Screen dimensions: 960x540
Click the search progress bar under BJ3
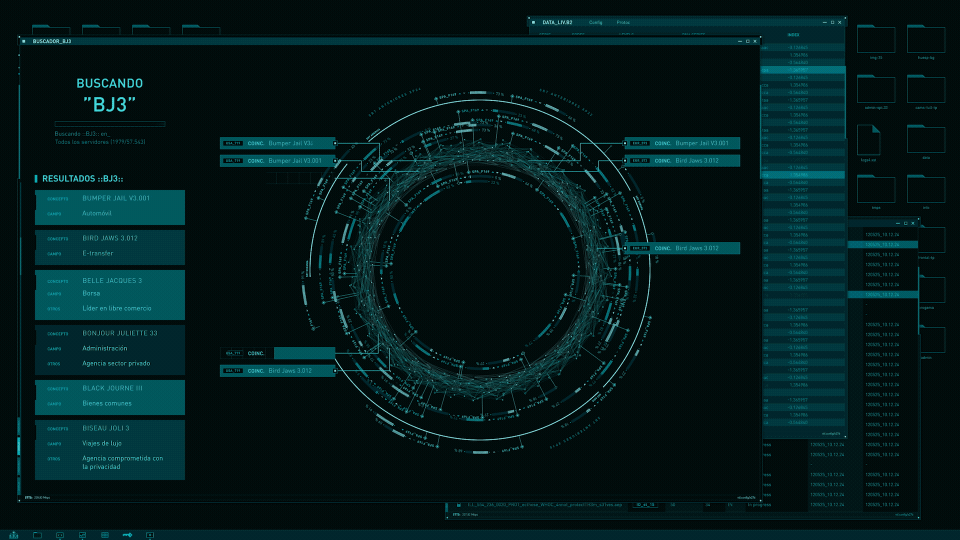[110, 124]
